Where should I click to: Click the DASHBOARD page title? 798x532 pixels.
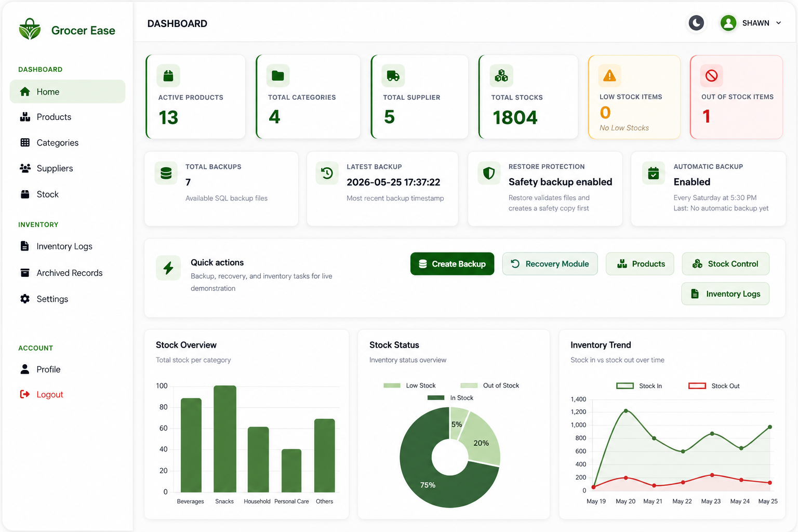point(177,23)
